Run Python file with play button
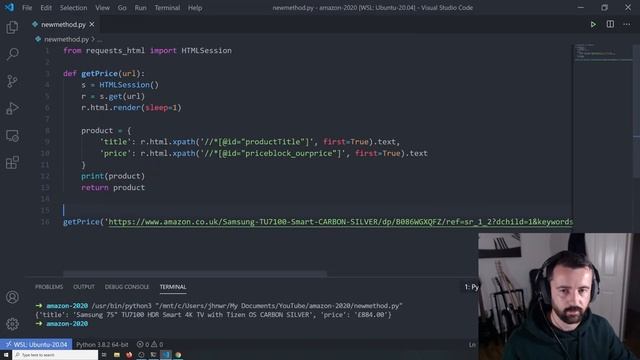The image size is (640, 360). [x=593, y=24]
